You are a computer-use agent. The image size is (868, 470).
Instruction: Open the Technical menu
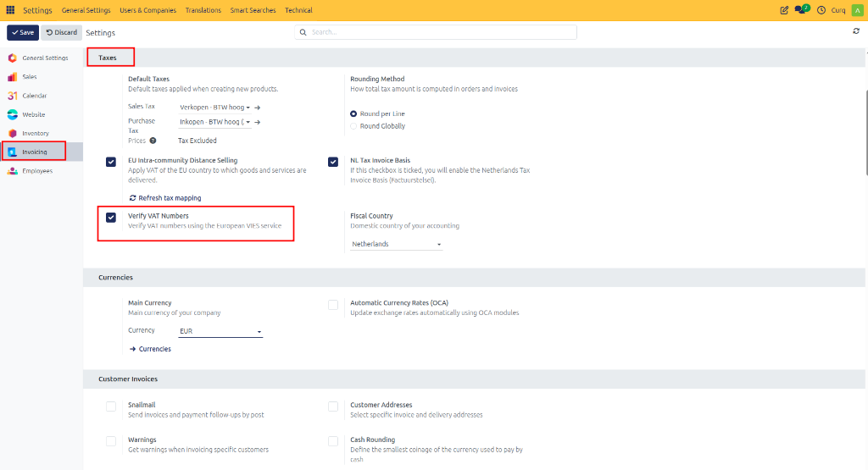298,10
